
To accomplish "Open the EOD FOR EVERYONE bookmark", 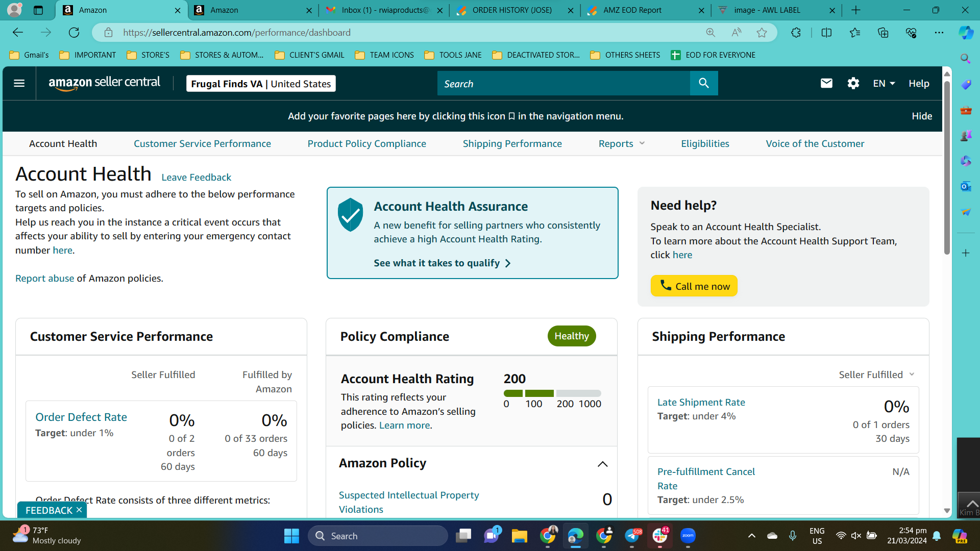I will pyautogui.click(x=713, y=55).
